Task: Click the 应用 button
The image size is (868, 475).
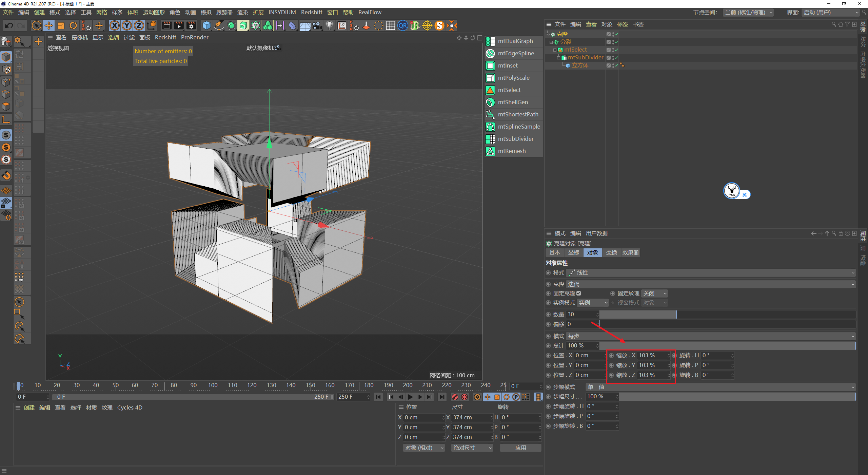Action: [520, 448]
